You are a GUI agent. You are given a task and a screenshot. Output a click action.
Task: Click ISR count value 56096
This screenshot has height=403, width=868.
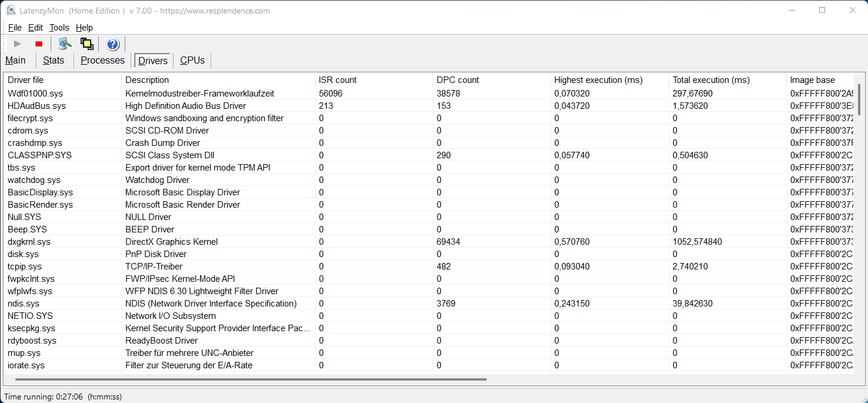331,94
